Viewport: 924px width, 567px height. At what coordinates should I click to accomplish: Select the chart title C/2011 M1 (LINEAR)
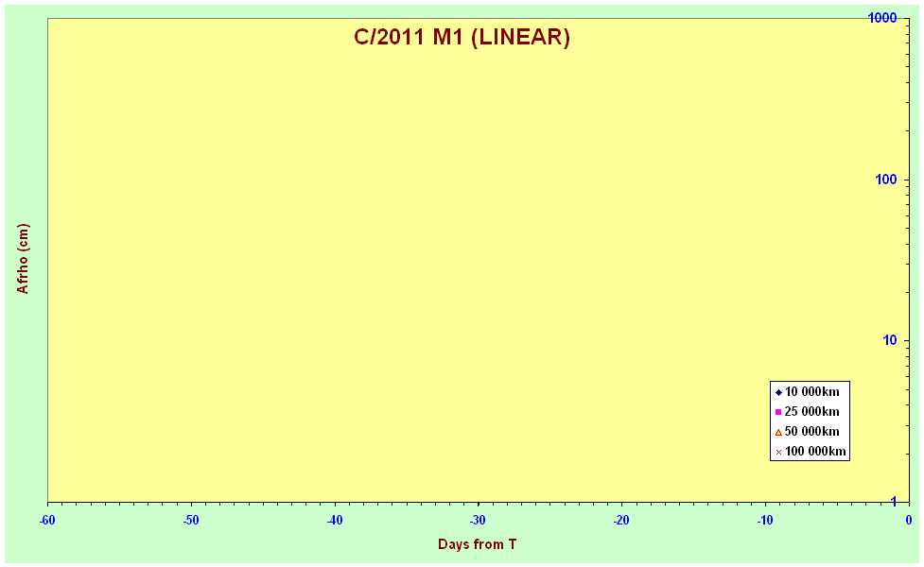(462, 37)
